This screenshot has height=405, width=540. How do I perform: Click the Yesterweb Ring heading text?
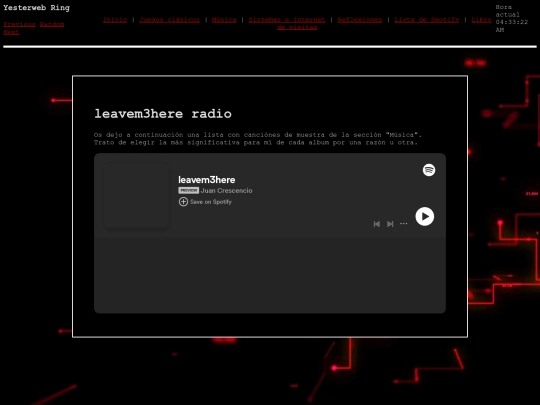tap(37, 8)
